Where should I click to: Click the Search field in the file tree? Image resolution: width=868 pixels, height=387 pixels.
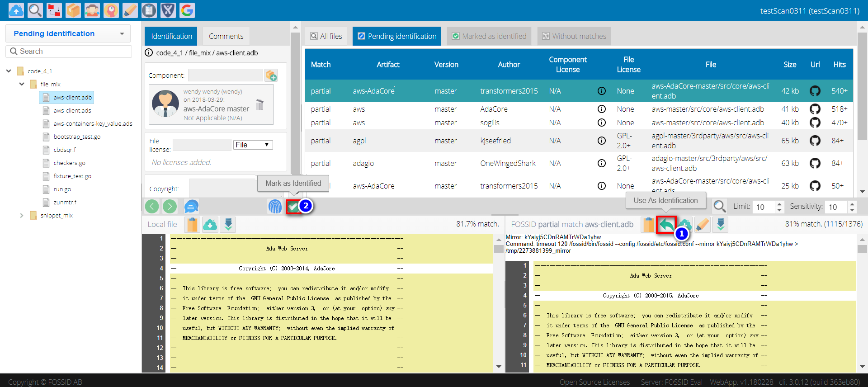[69, 52]
